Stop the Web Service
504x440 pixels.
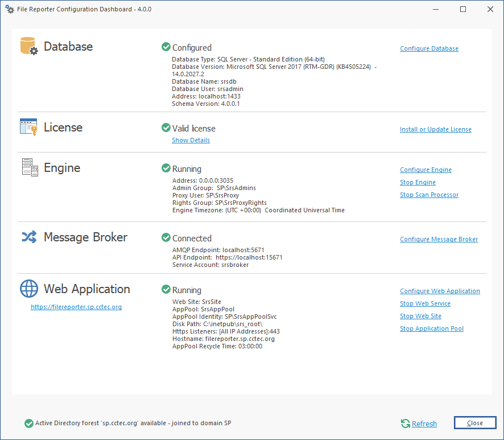click(x=425, y=303)
